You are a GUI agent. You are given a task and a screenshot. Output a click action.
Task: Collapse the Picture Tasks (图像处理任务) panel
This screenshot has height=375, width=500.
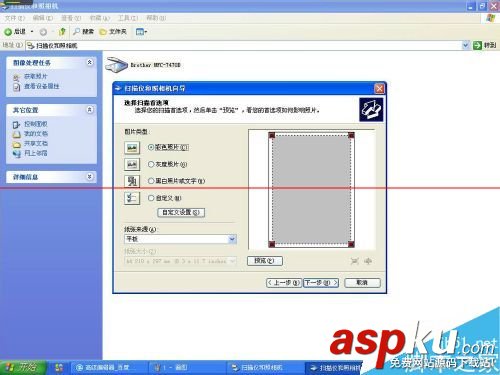coord(89,62)
